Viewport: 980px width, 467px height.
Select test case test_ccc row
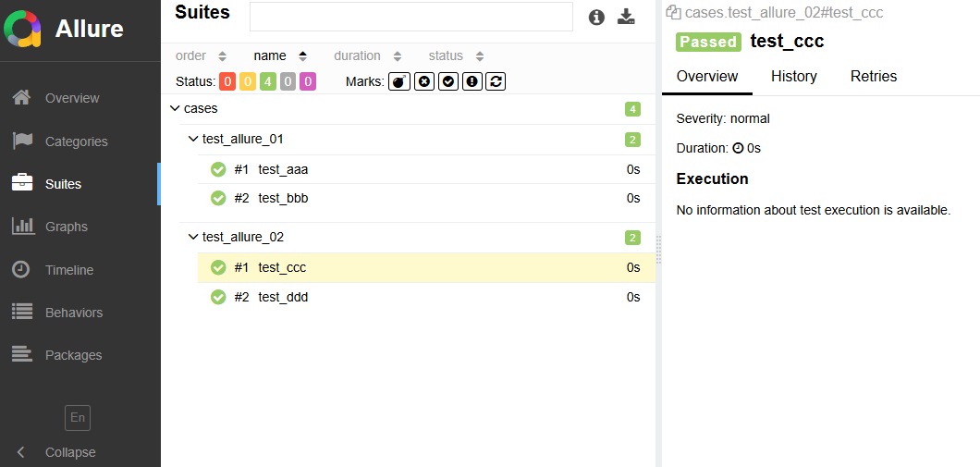click(x=426, y=267)
